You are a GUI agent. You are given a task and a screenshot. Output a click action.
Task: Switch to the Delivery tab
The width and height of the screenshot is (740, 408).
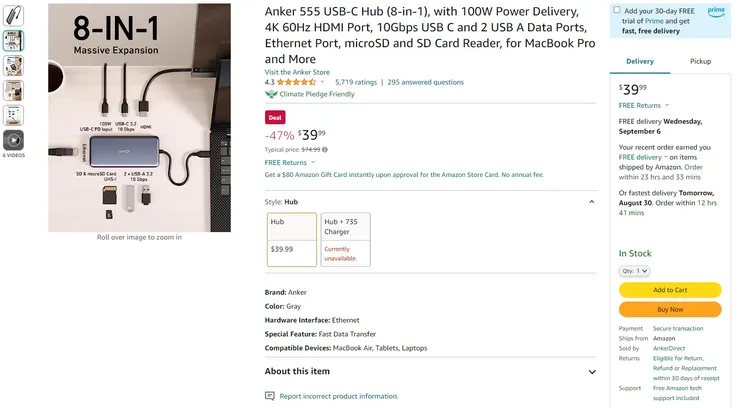click(640, 61)
